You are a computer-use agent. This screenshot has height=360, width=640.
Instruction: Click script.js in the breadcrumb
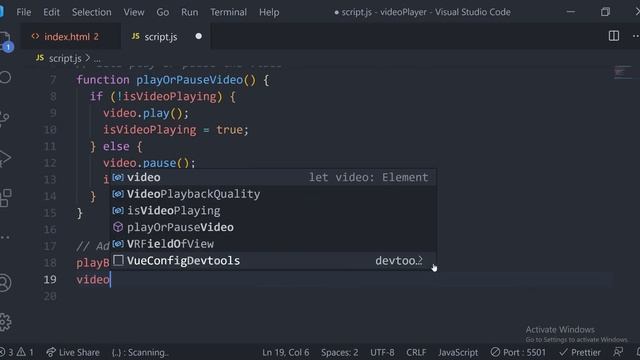[x=65, y=58]
